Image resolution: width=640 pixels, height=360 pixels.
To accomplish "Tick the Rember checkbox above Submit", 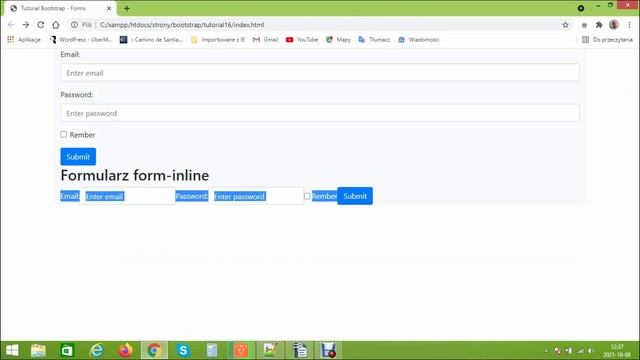I will pyautogui.click(x=63, y=134).
